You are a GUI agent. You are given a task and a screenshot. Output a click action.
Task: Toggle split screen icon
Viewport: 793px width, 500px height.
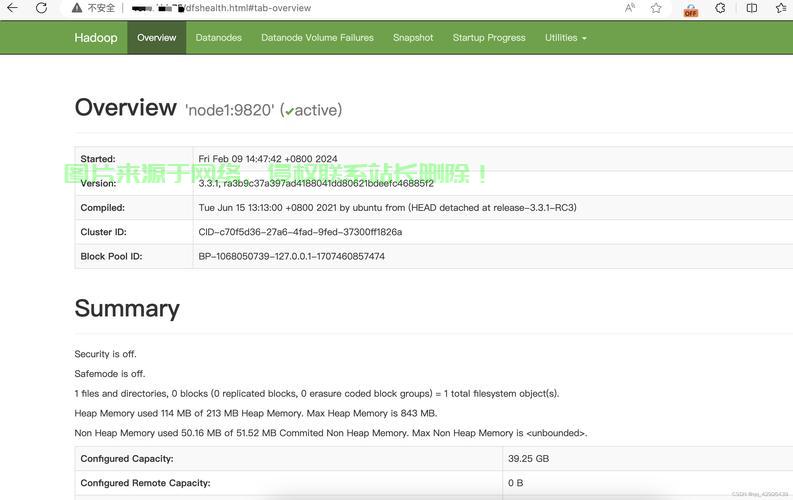pos(752,8)
